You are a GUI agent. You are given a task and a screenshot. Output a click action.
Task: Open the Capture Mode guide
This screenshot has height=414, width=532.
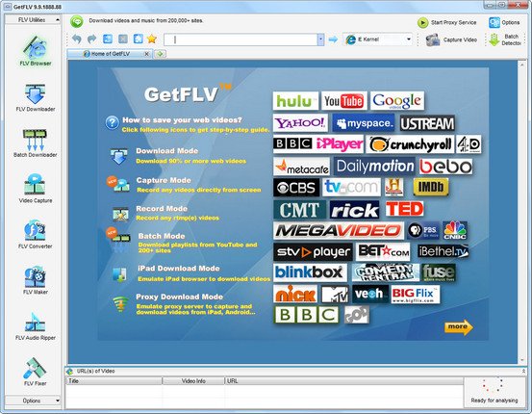(x=184, y=185)
